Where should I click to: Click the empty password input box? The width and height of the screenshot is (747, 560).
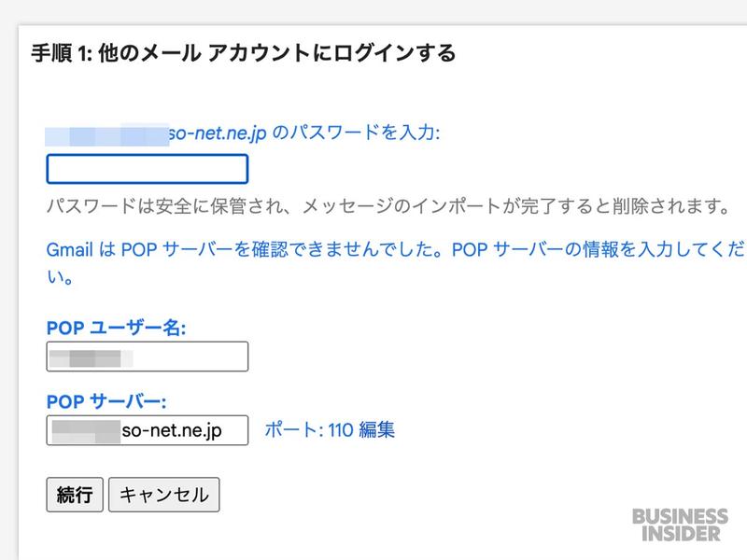(148, 169)
